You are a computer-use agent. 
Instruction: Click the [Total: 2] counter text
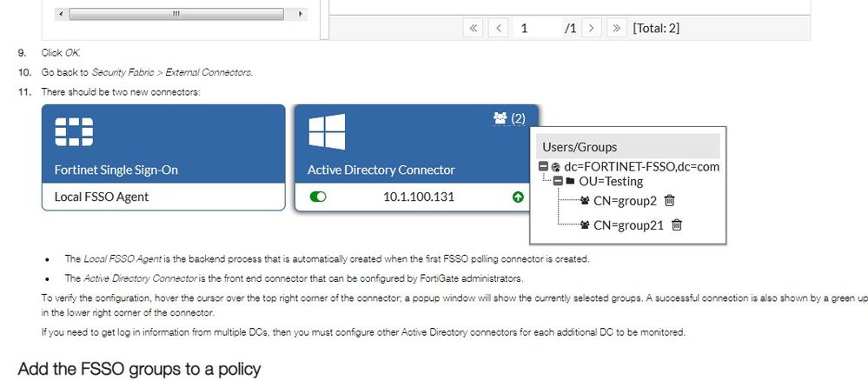656,28
